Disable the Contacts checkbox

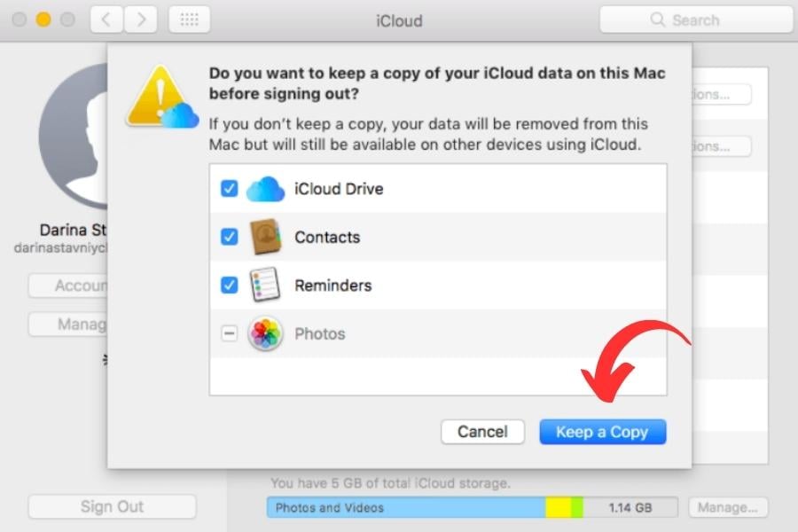tap(230, 237)
